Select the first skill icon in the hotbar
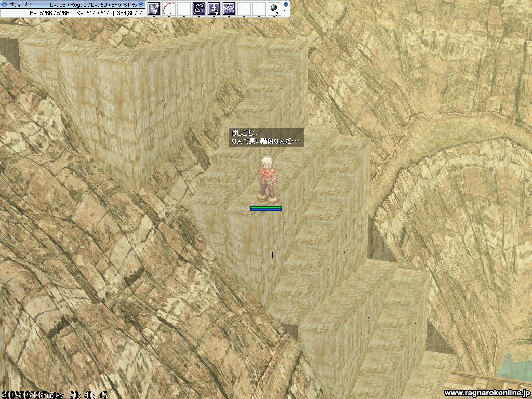Screen dimensions: 532x399 (x=154, y=8)
